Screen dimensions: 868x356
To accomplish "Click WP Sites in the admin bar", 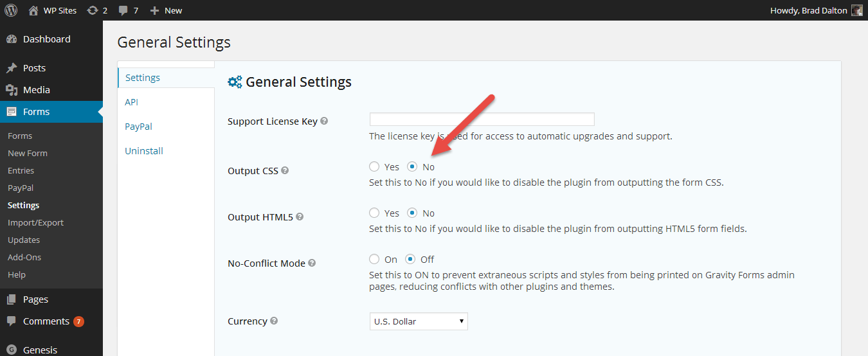I will pyautogui.click(x=60, y=10).
